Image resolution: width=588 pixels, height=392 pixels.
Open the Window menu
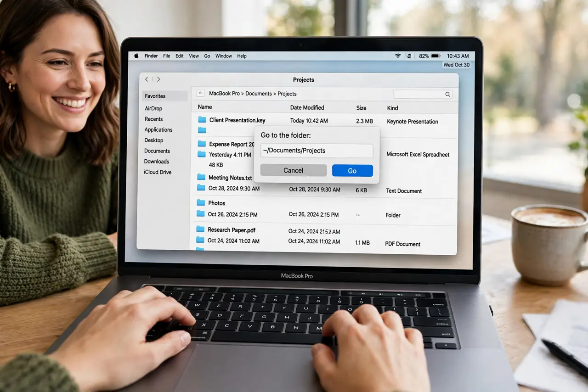[x=224, y=56]
